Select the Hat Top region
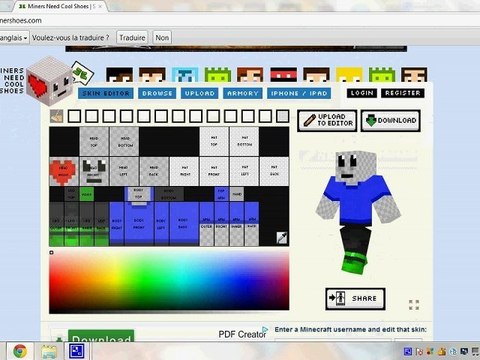Screen dimensions: 480x360 [214, 141]
